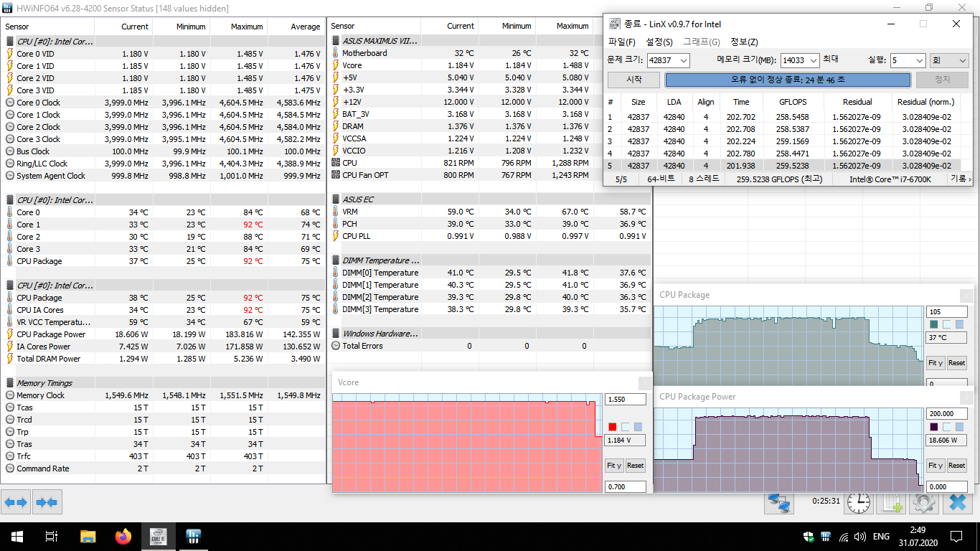This screenshot has width=980, height=551.
Task: Sort by GFLOPS column header in LinX
Action: click(x=793, y=102)
